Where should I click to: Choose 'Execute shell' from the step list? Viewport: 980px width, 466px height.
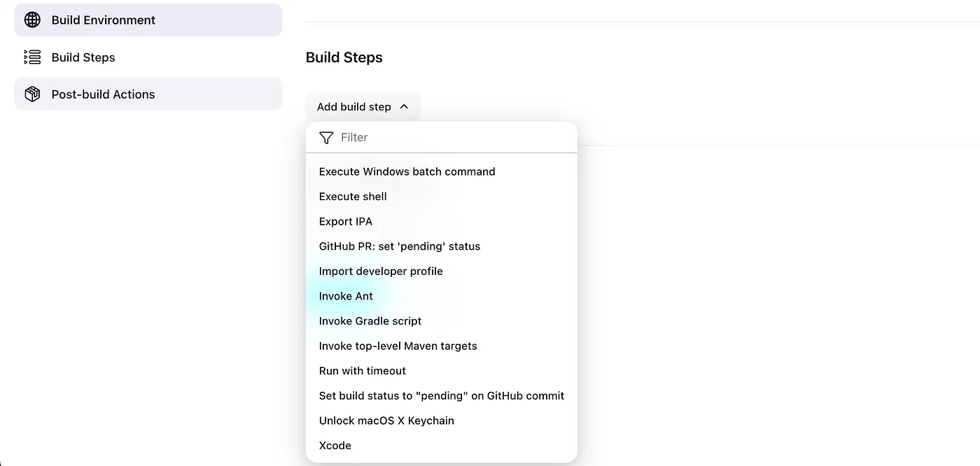pos(353,196)
